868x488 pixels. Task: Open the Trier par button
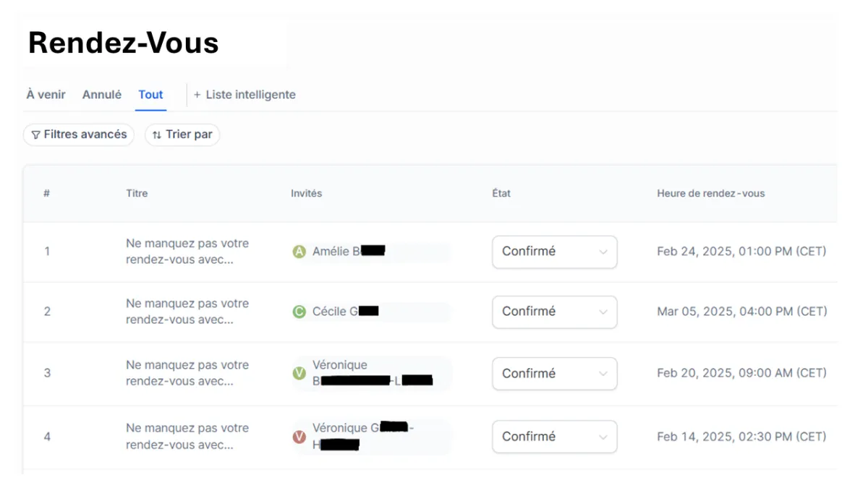(x=182, y=134)
